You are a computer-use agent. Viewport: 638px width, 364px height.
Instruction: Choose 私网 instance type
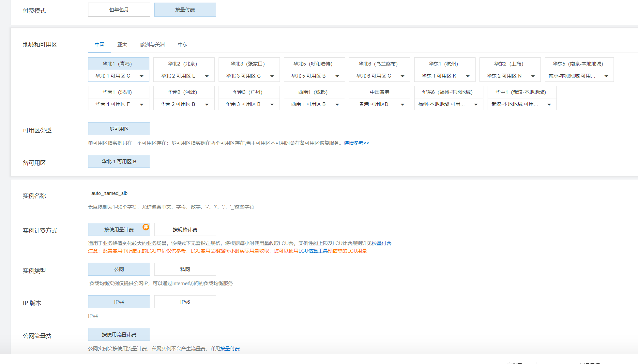click(x=185, y=269)
